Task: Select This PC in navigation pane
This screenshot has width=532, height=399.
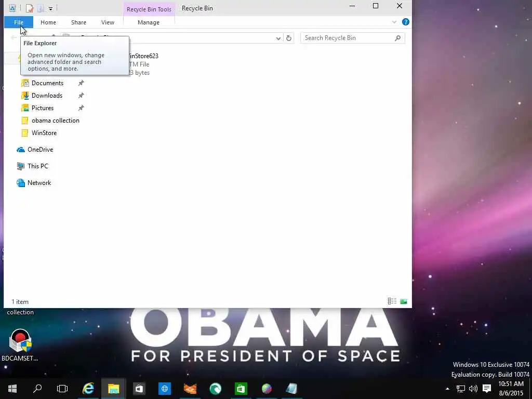Action: (x=37, y=166)
